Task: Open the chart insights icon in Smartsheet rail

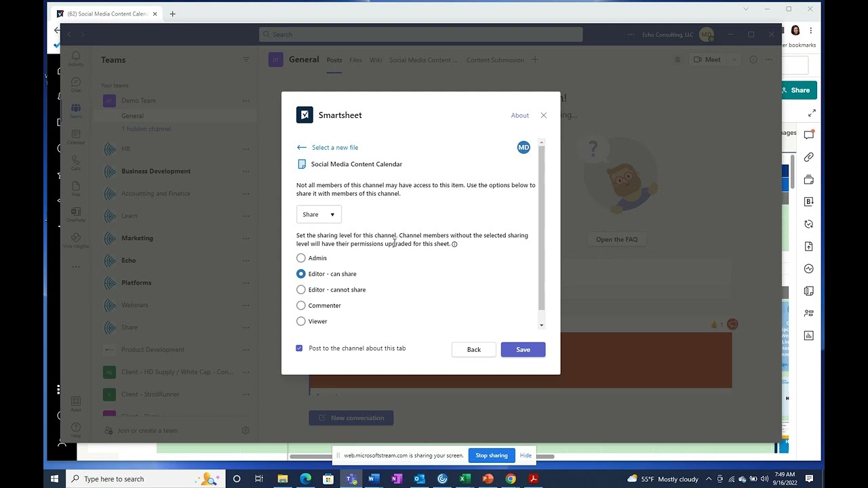Action: coord(808,335)
